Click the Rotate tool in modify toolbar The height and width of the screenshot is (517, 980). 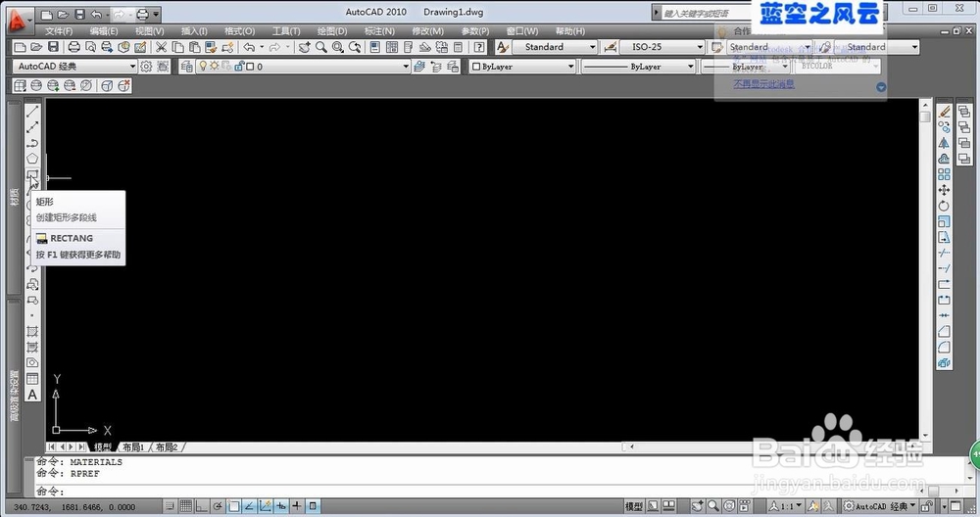point(944,206)
